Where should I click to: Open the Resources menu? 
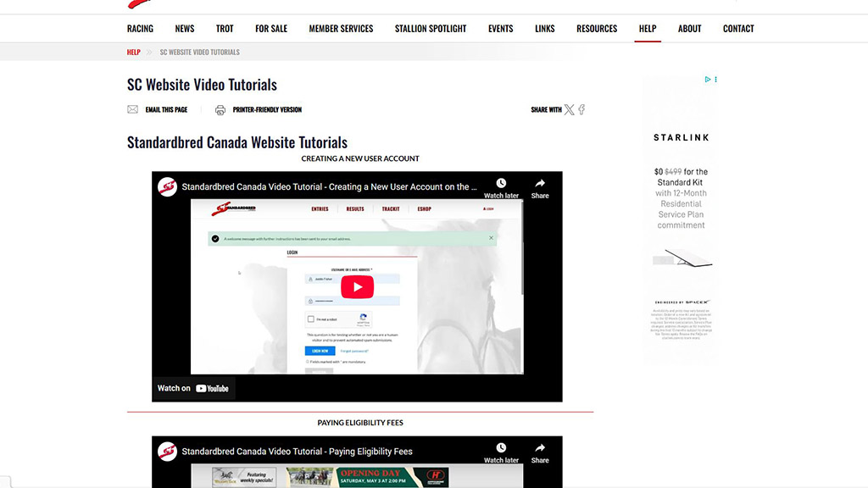597,28
